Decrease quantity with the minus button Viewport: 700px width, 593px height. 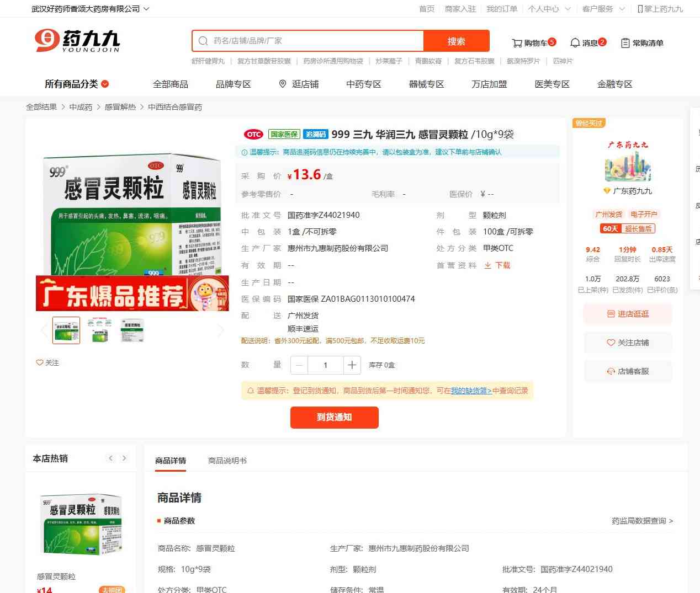click(299, 365)
